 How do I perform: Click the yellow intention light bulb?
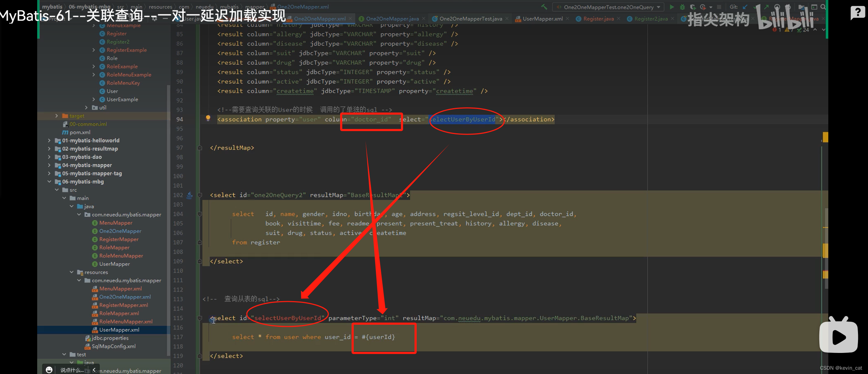[208, 118]
